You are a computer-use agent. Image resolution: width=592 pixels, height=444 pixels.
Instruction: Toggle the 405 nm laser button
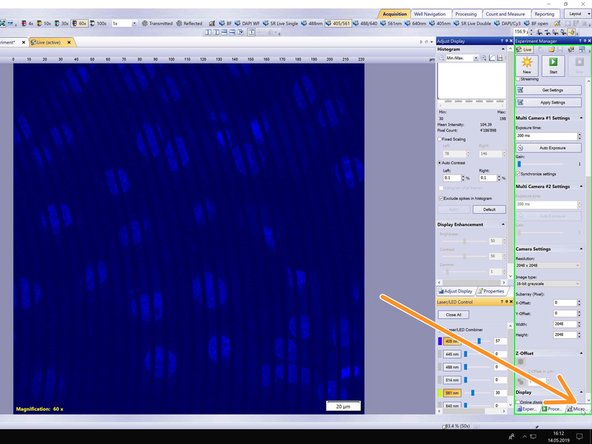(452, 341)
